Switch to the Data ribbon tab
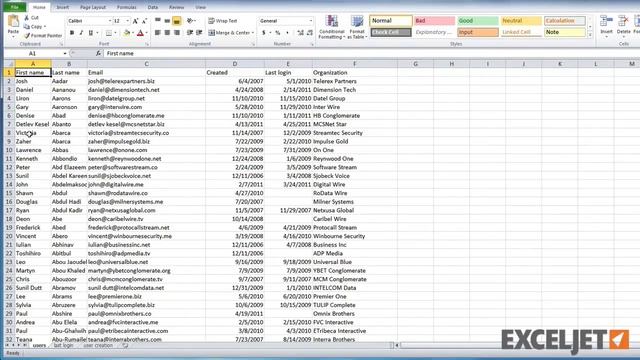The width and height of the screenshot is (640, 360). (153, 7)
